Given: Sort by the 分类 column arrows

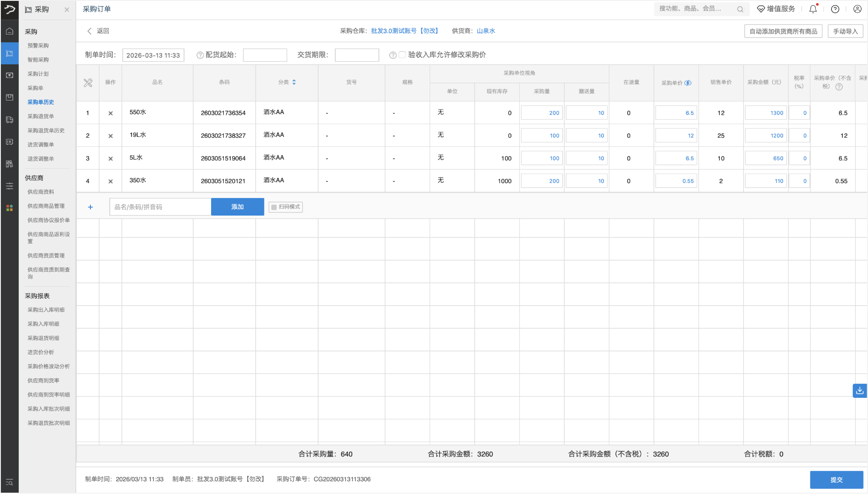Looking at the screenshot, I should click(x=294, y=82).
